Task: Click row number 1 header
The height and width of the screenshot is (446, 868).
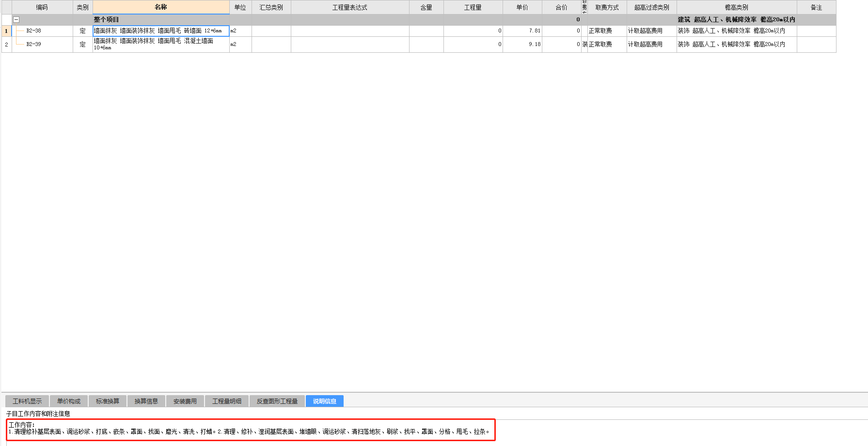Action: [x=6, y=31]
